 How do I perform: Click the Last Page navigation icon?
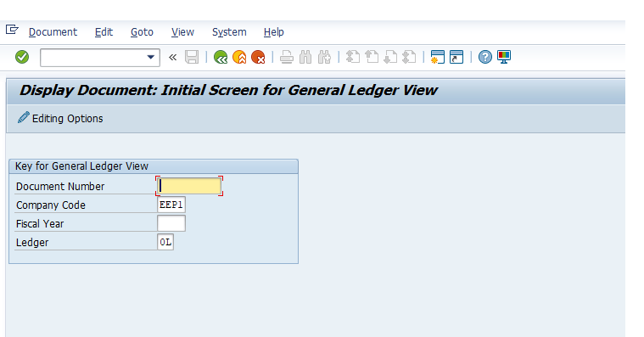pos(410,57)
